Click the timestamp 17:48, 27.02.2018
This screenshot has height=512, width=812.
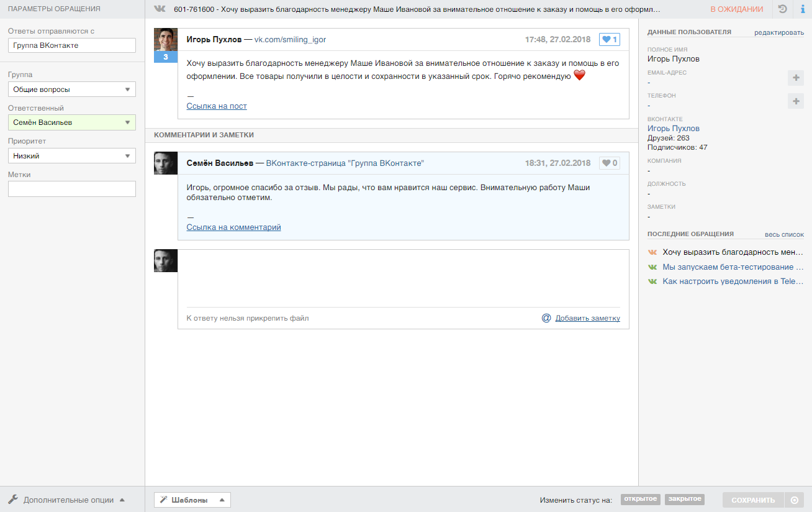(557, 40)
